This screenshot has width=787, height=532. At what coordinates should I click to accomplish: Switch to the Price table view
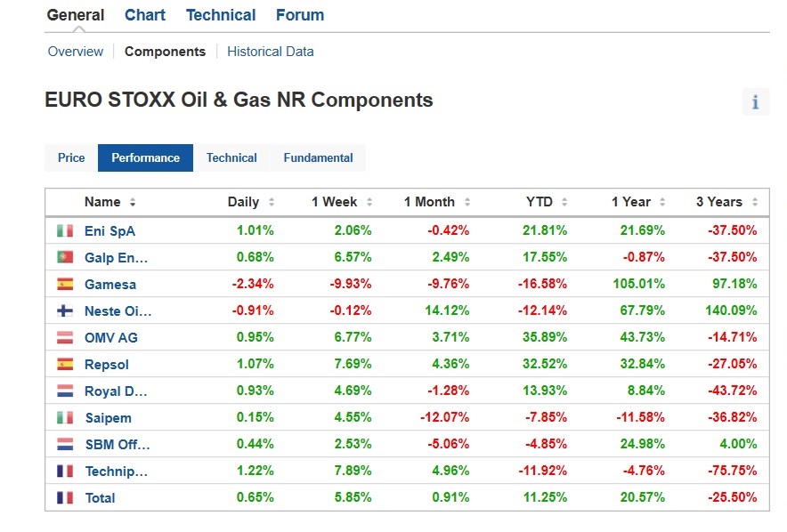click(x=71, y=157)
